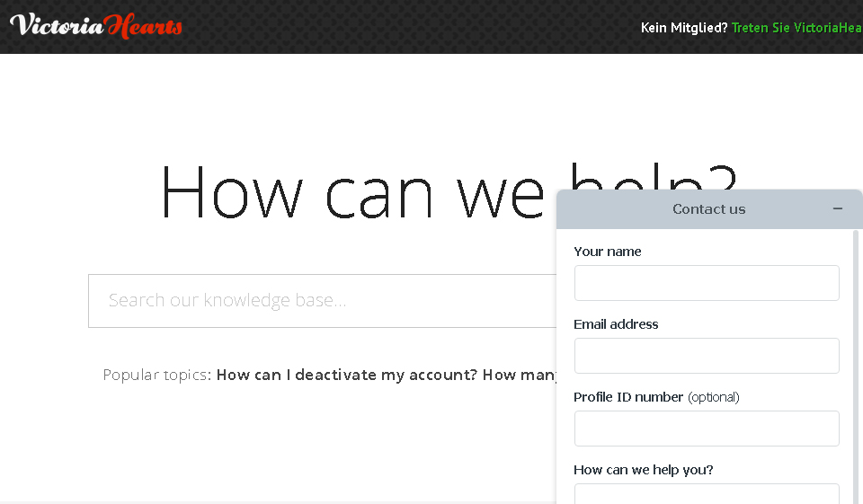This screenshot has width=863, height=504.
Task: Focus the How can we help you? textarea
Action: tap(707, 494)
